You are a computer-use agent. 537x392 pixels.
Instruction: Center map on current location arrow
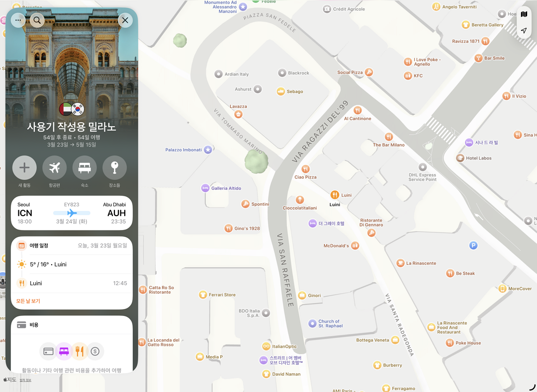(524, 30)
